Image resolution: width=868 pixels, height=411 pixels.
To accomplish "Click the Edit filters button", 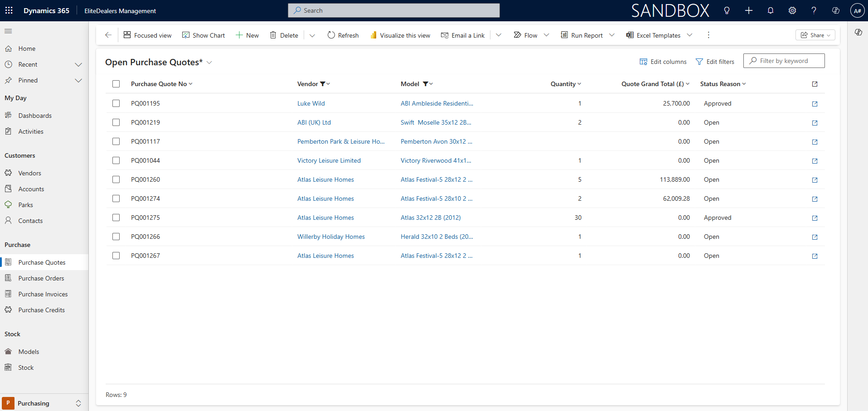I will (715, 62).
